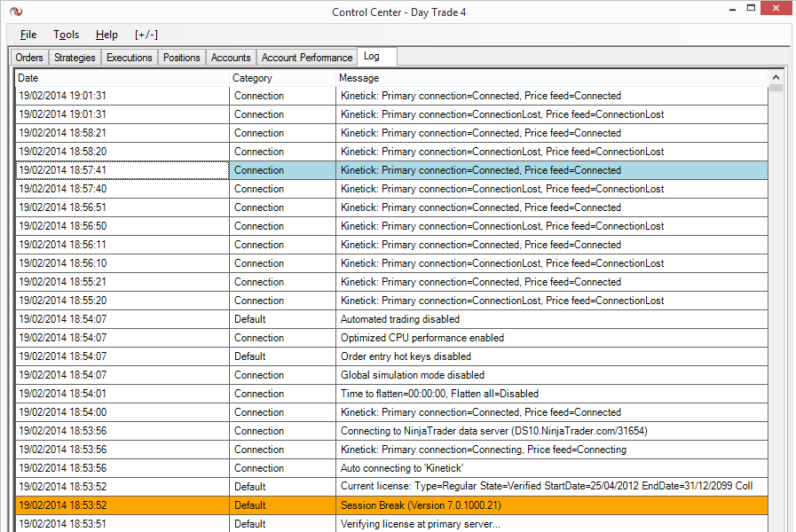Switch to the Accounts tab
Screen dimensions: 796x532
coord(231,58)
